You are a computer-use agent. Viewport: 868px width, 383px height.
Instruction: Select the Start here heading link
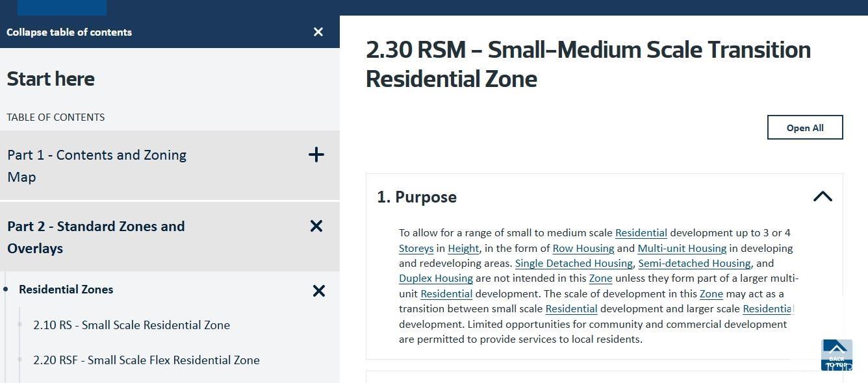point(51,79)
